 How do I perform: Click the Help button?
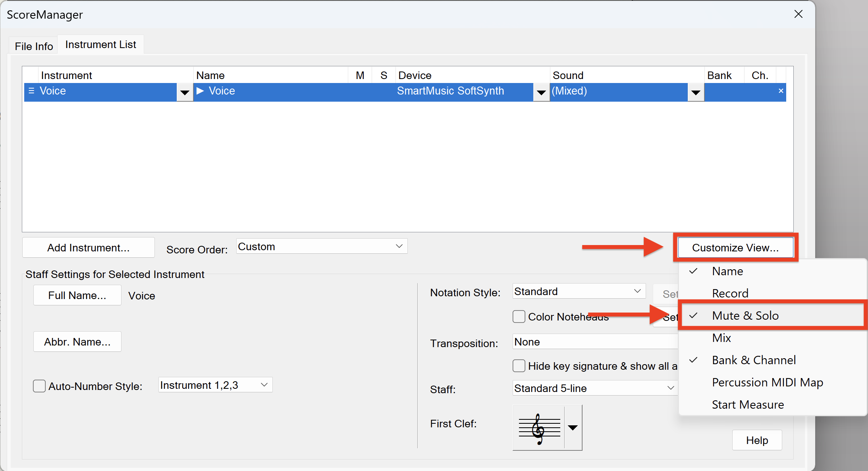[x=757, y=440]
